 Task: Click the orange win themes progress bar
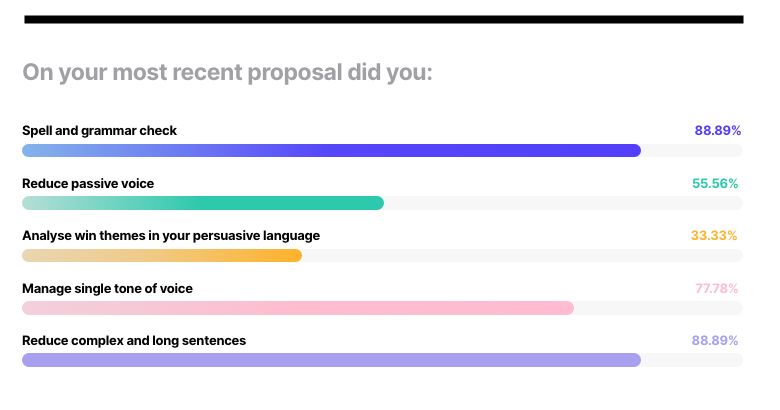click(162, 255)
